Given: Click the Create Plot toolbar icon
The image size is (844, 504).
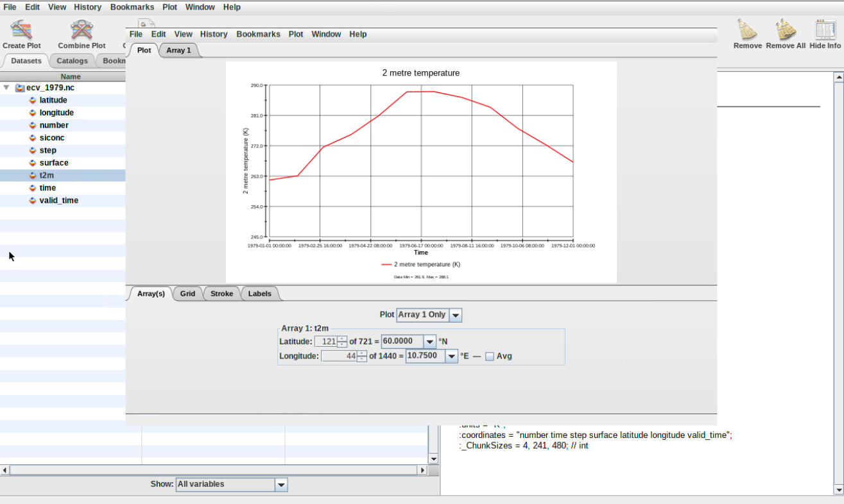Looking at the screenshot, I should point(21,29).
